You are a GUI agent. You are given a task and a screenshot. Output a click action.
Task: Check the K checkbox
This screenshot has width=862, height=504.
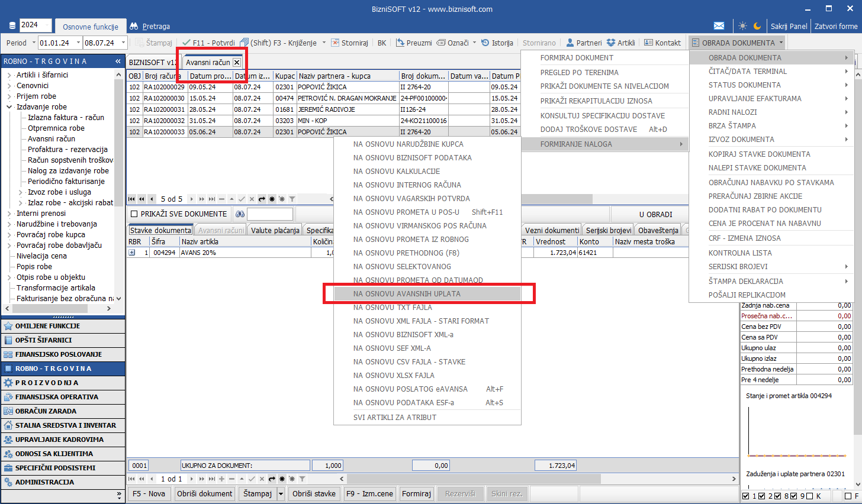point(809,496)
